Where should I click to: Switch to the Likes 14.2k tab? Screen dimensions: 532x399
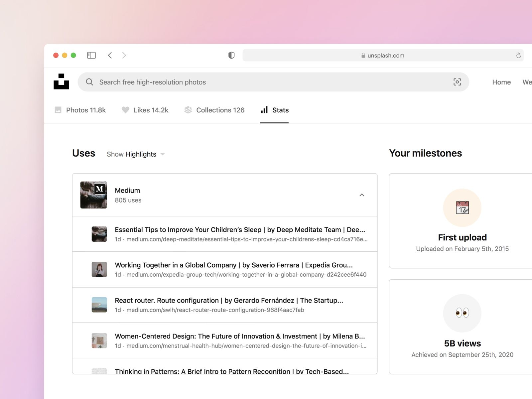pos(145,110)
